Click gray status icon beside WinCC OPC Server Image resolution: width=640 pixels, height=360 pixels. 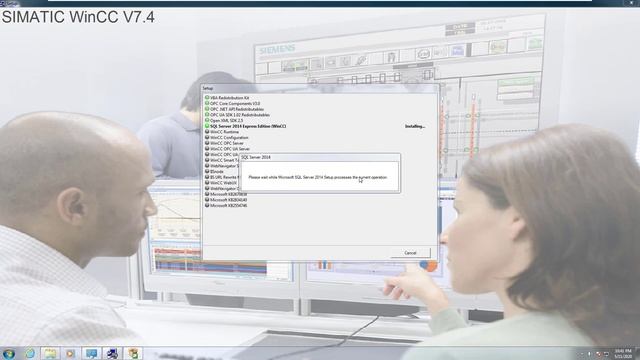[x=207, y=144]
